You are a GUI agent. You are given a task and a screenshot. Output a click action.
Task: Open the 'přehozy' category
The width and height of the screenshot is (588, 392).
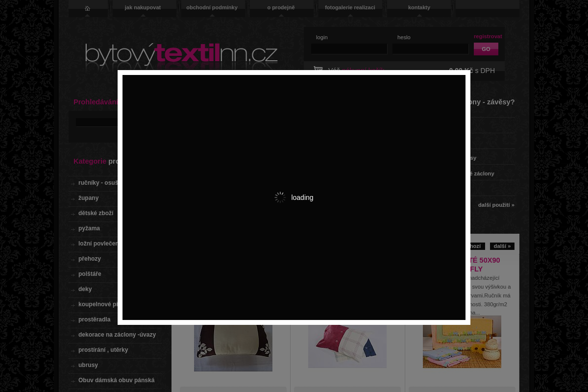tap(90, 259)
